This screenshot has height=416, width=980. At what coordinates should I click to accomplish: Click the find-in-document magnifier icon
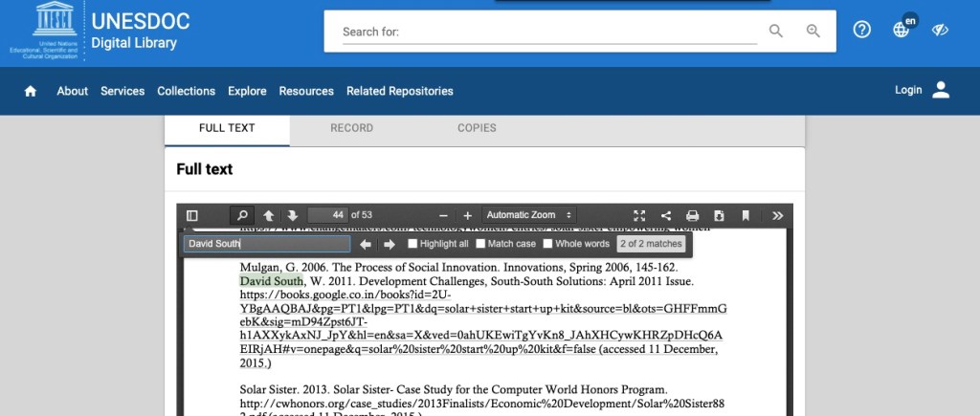pos(242,215)
